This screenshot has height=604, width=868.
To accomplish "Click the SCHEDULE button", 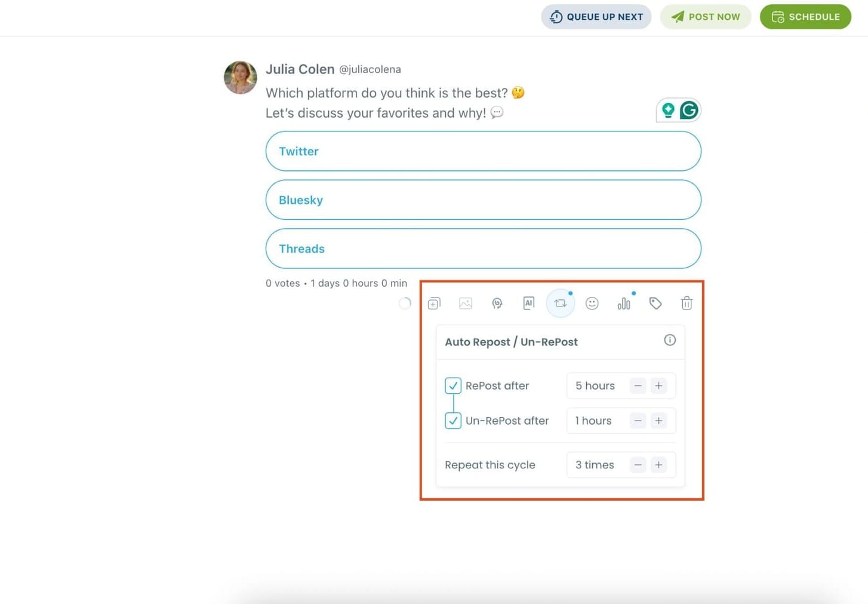I will [x=805, y=17].
